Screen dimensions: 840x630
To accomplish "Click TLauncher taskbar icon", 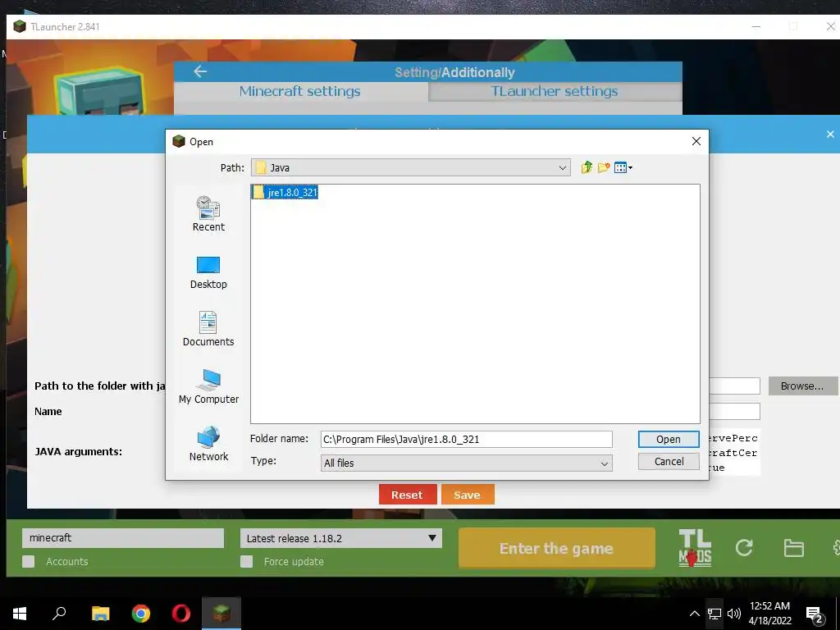I will click(x=221, y=614).
